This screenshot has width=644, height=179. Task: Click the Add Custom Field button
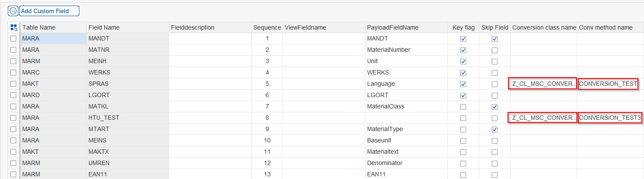click(x=49, y=11)
